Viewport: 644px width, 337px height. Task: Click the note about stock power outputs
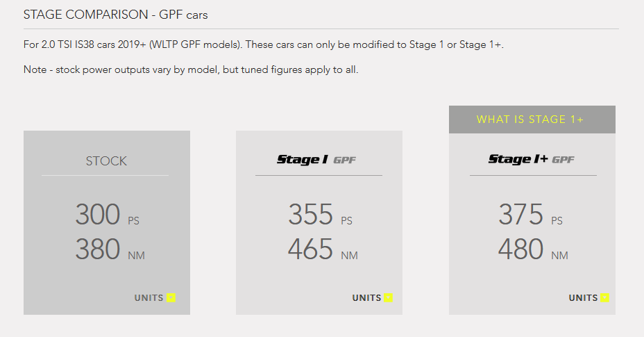point(191,69)
